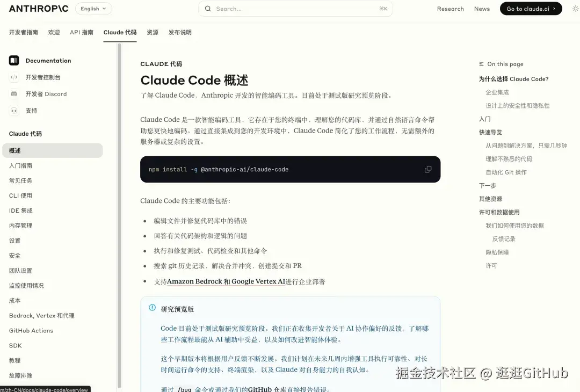Jump to 企业集成 section
This screenshot has height=392, width=580.
pyautogui.click(x=497, y=92)
